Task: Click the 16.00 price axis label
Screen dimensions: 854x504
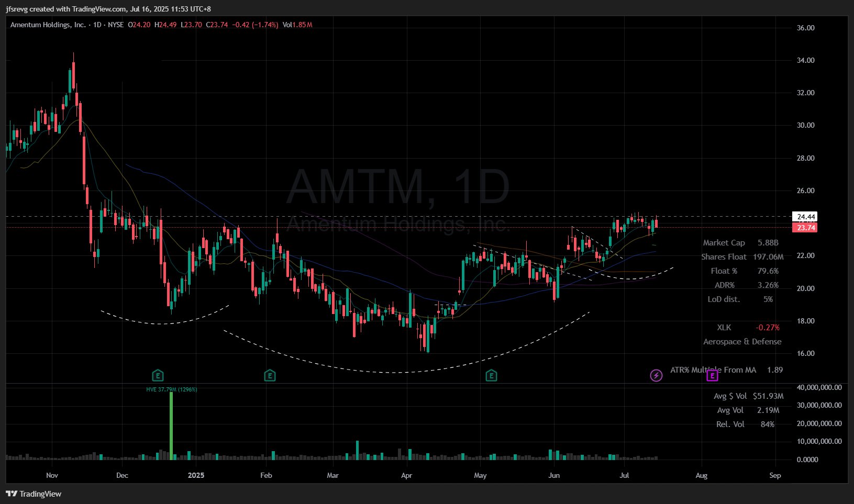Action: point(806,353)
